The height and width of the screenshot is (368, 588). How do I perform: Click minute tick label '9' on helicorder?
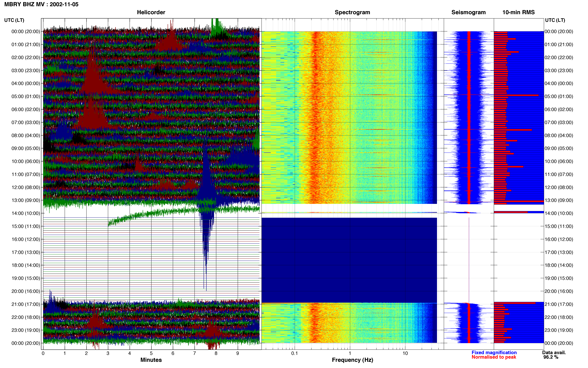pos(238,353)
